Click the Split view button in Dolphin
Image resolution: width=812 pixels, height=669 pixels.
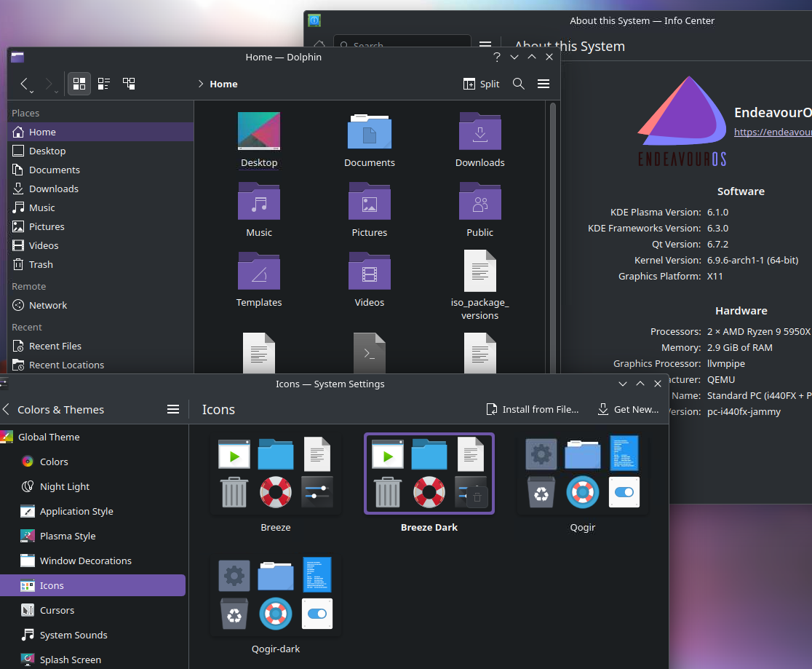point(481,84)
